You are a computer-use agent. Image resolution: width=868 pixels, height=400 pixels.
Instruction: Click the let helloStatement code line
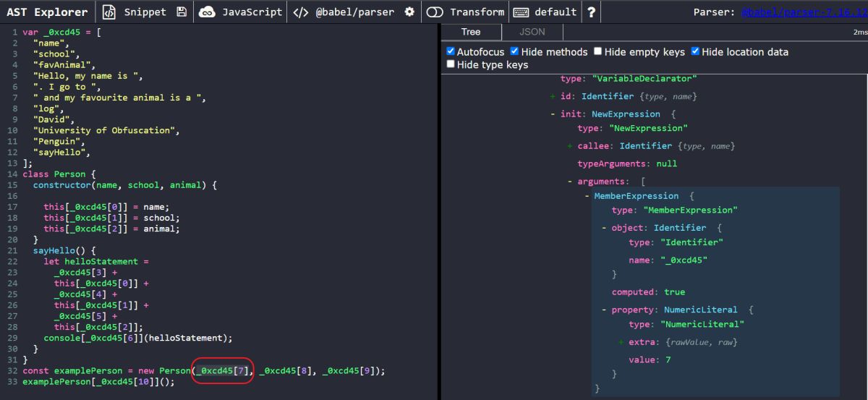95,261
